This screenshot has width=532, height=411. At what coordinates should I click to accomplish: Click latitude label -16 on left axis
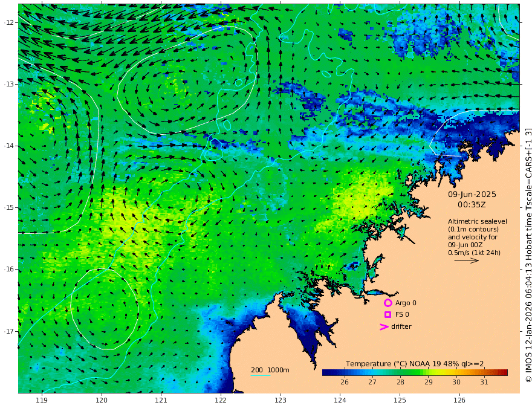click(9, 269)
